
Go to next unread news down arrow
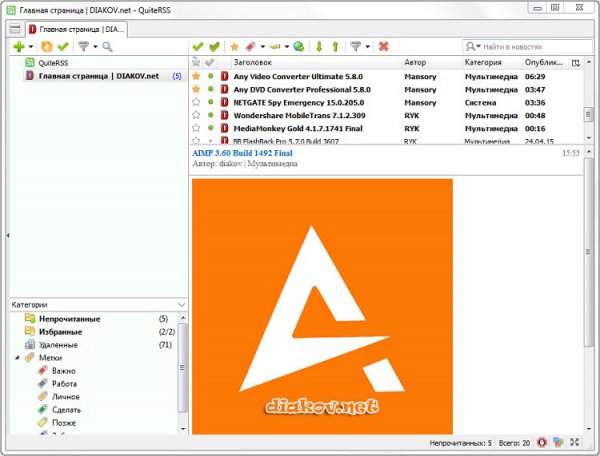click(x=319, y=47)
